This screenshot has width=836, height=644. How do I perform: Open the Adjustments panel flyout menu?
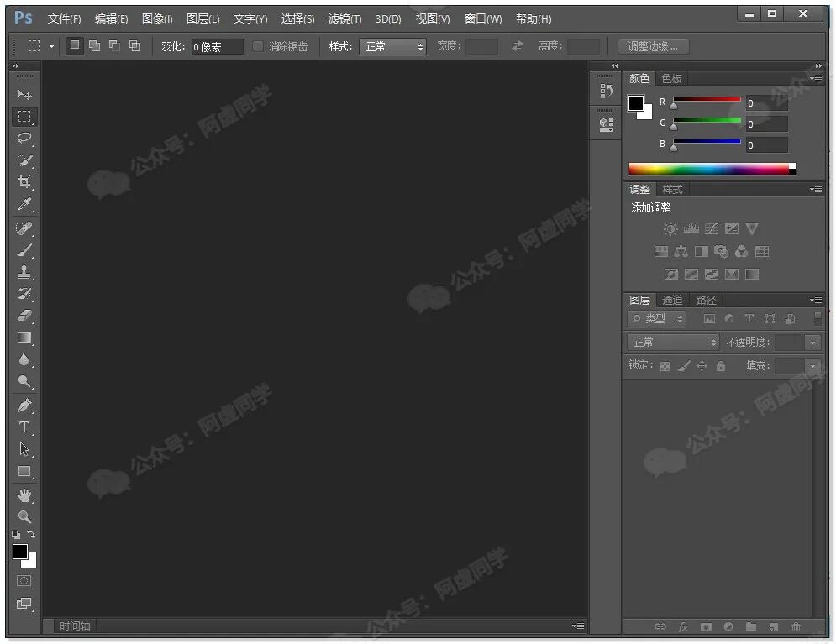(816, 189)
